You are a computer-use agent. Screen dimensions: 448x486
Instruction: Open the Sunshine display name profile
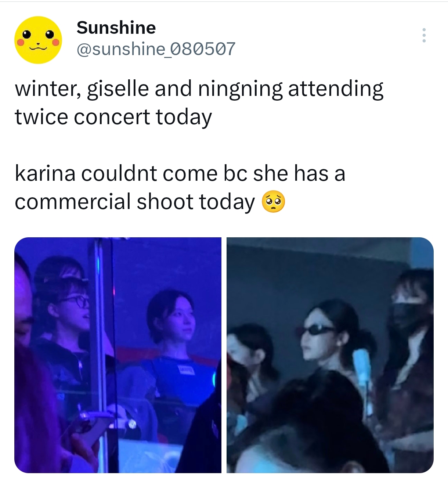coord(116,28)
